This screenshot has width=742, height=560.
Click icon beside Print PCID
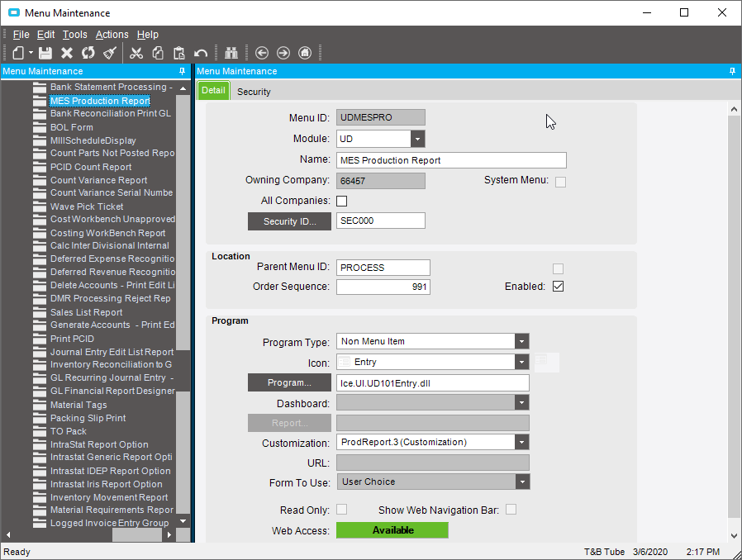[x=40, y=339]
